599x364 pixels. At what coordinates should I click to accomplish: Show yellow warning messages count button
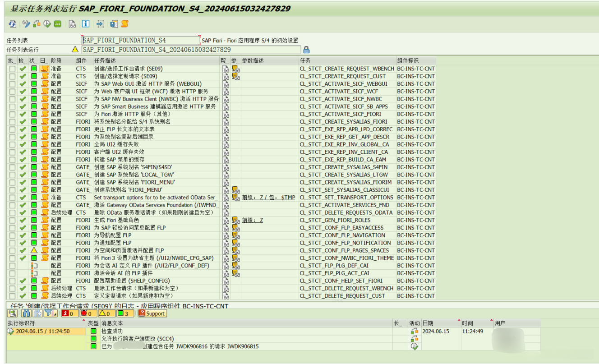[x=106, y=313]
